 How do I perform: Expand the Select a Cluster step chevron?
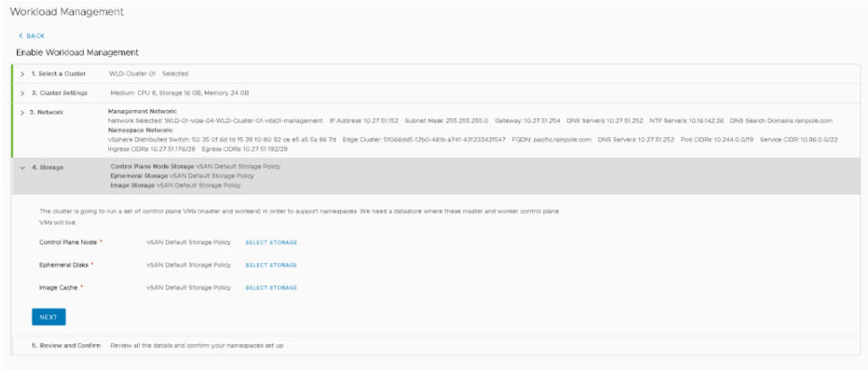click(x=23, y=73)
